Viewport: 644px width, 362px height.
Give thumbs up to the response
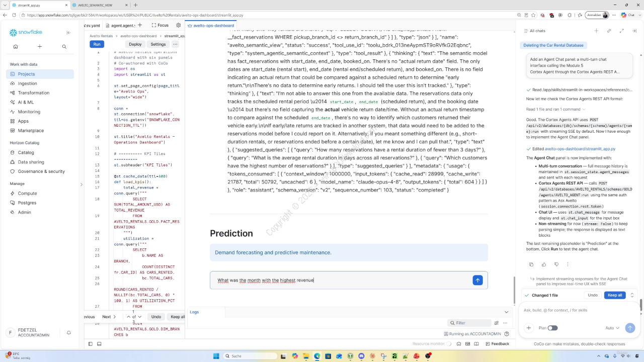pos(544,264)
